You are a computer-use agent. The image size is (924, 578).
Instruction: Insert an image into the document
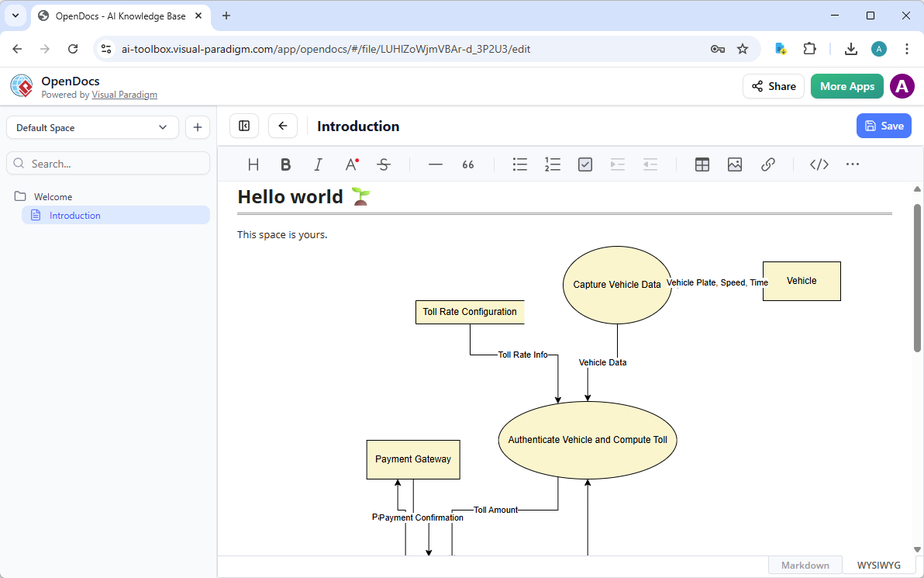coord(734,164)
